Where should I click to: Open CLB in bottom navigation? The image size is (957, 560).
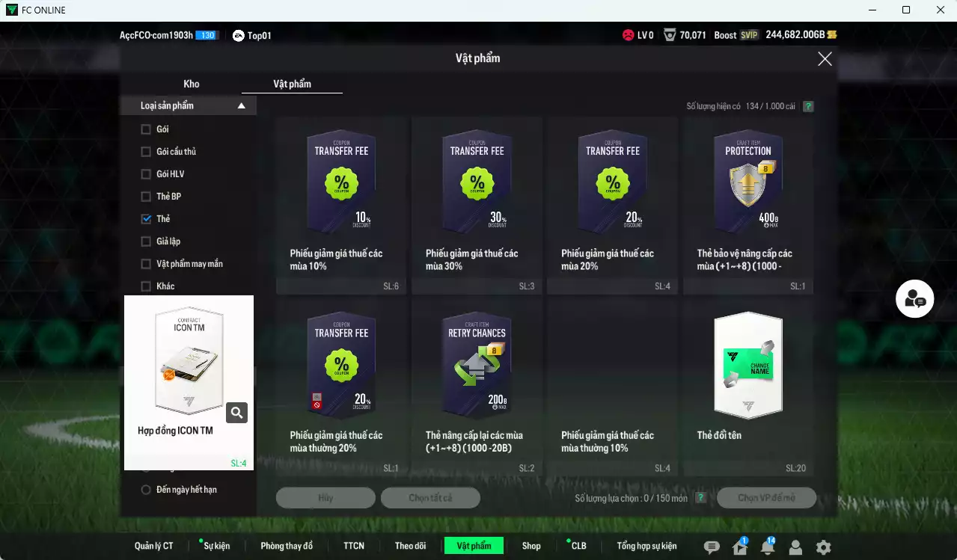coord(578,546)
